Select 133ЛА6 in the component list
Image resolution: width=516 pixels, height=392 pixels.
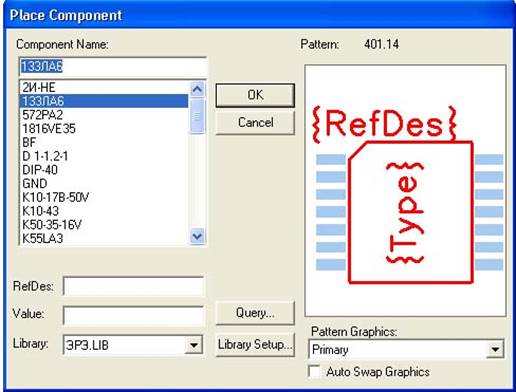click(104, 101)
